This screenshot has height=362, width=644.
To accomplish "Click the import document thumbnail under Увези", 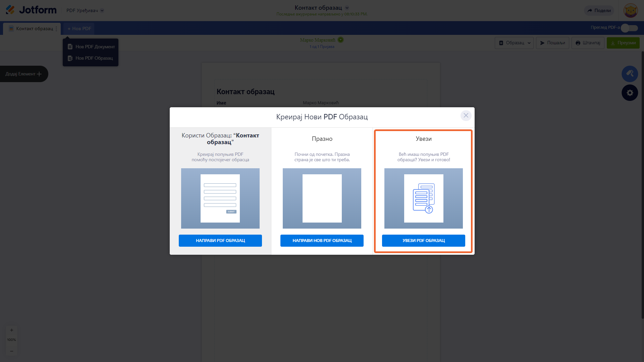I will (x=423, y=198).
